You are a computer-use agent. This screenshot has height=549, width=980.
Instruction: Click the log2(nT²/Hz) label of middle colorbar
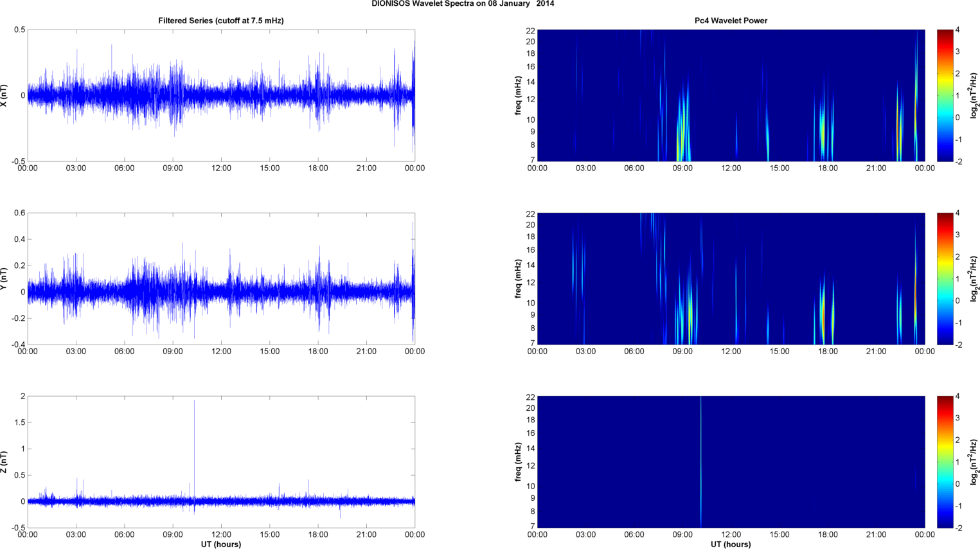[x=974, y=279]
